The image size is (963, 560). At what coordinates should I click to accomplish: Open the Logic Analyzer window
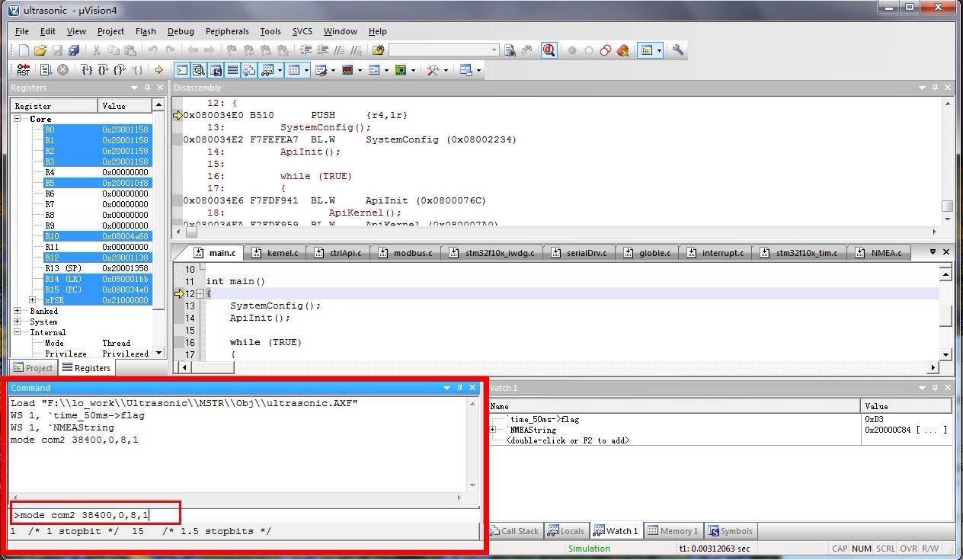tap(349, 69)
